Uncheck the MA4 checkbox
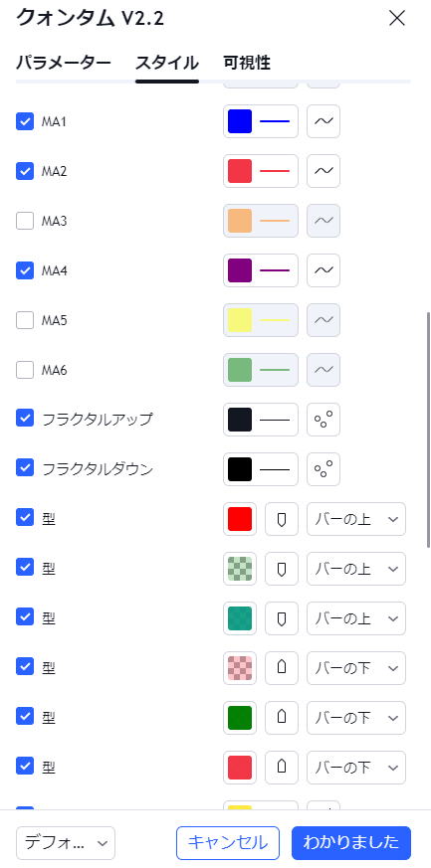431x868 pixels. 25,270
